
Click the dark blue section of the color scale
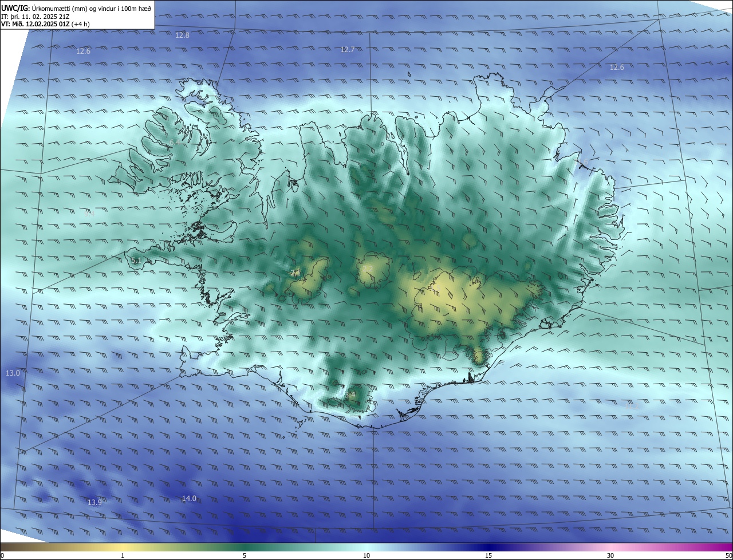coord(488,547)
